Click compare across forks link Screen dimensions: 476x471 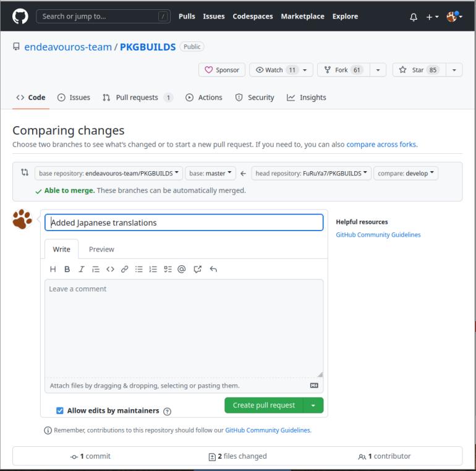point(381,145)
